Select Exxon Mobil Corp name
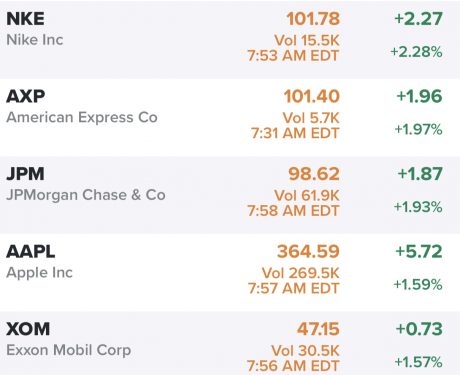 pos(69,350)
